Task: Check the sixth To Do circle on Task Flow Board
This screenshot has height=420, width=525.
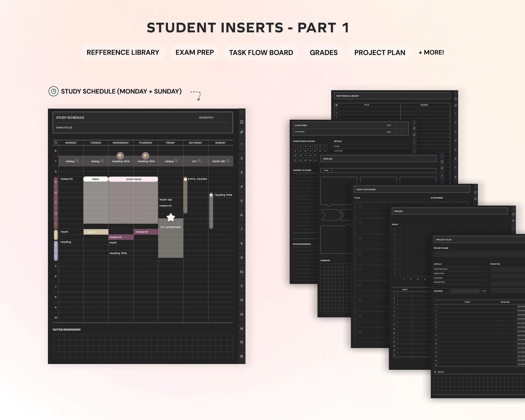Action: [360, 285]
